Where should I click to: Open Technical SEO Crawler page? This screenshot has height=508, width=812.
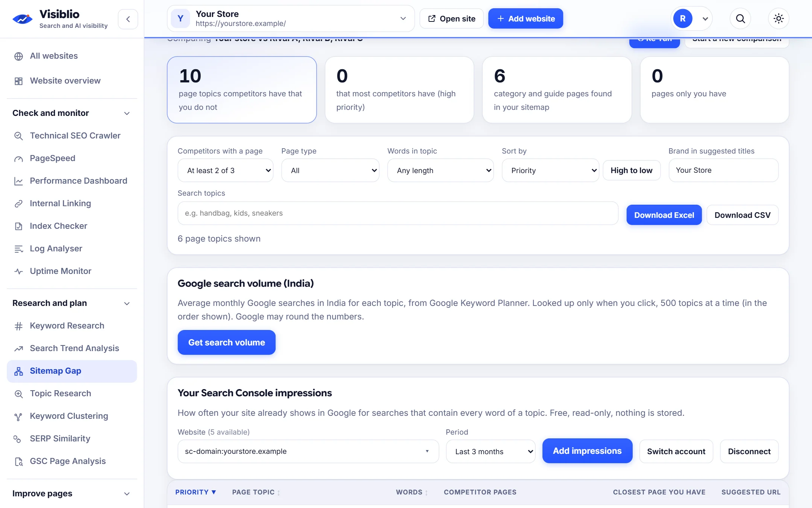click(72, 136)
